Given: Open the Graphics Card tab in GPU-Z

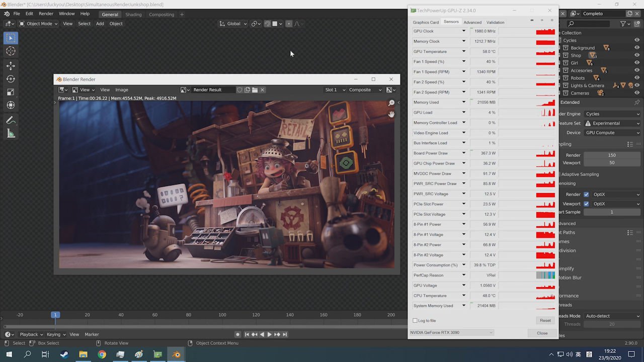Looking at the screenshot, I should tap(426, 22).
